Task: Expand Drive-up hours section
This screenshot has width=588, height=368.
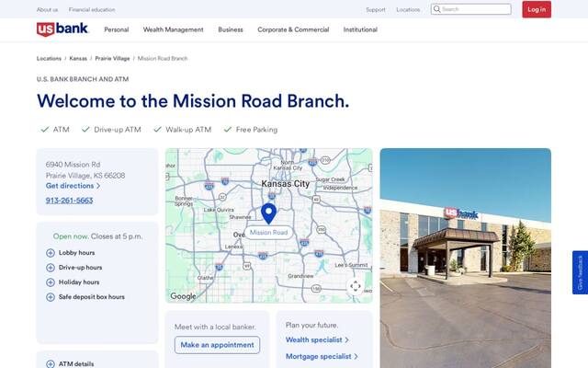Action: [73, 268]
